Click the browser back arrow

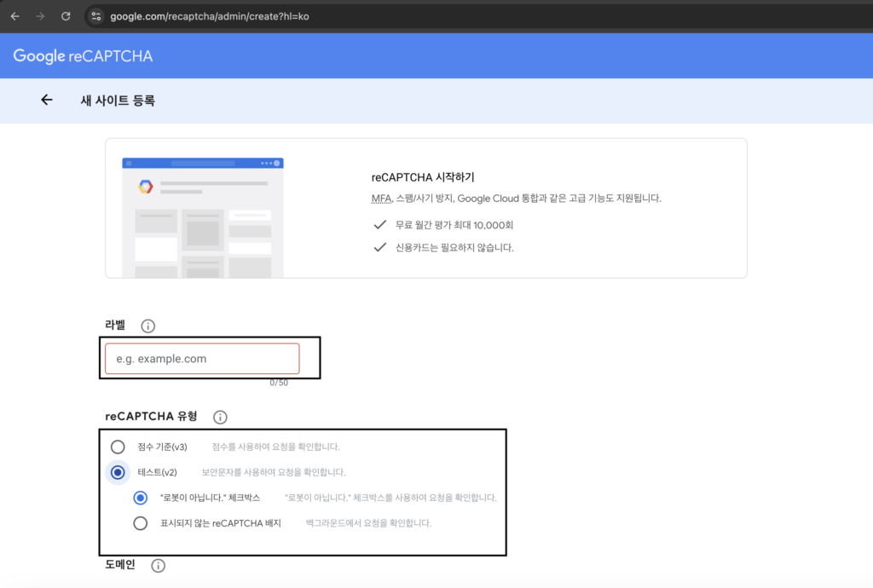[15, 16]
